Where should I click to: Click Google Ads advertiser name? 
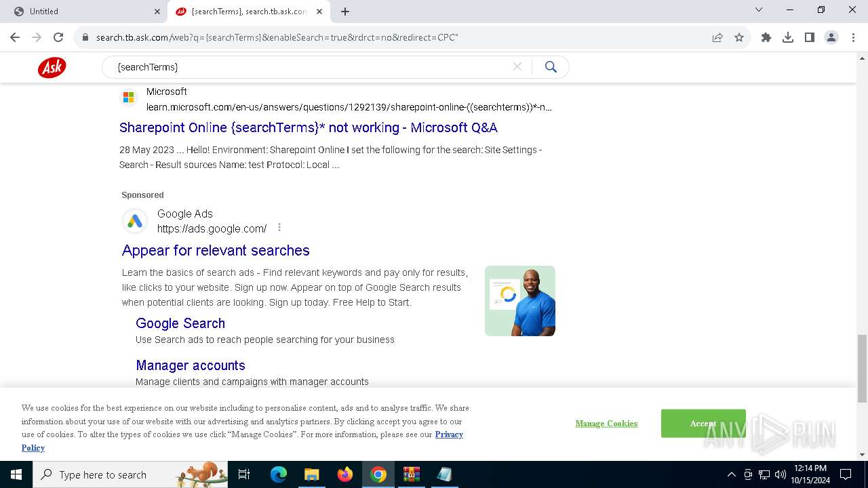[x=185, y=213]
